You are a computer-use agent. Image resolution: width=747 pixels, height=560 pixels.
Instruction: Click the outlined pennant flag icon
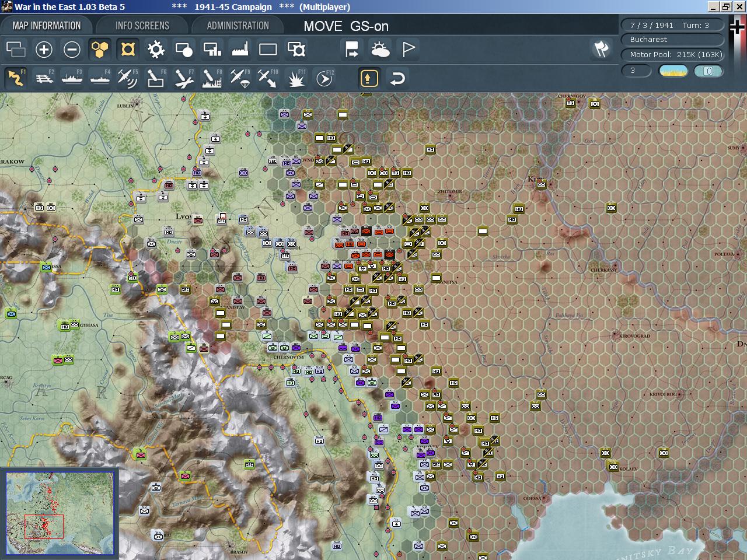[x=408, y=50]
